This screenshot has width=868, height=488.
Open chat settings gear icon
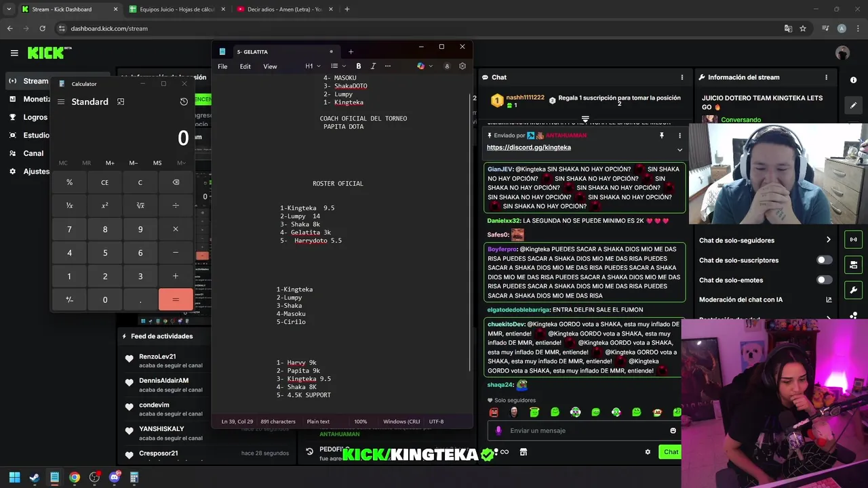[648, 452]
